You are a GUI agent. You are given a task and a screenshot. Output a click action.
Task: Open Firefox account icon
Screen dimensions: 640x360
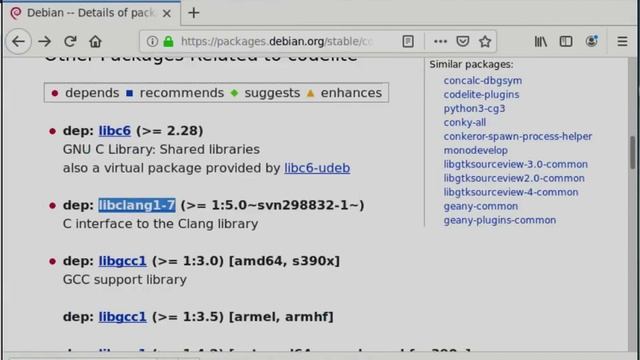coord(591,41)
